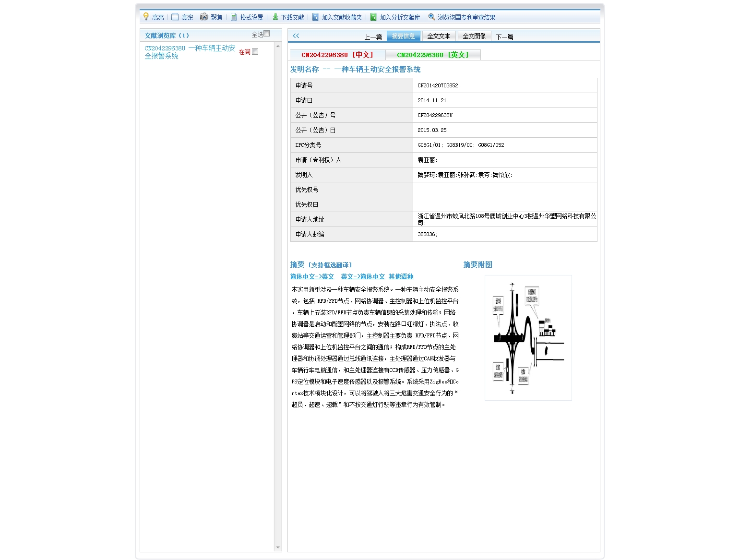The image size is (740, 560).
Task: Open the abstract drawing thumbnail
Action: (528, 338)
